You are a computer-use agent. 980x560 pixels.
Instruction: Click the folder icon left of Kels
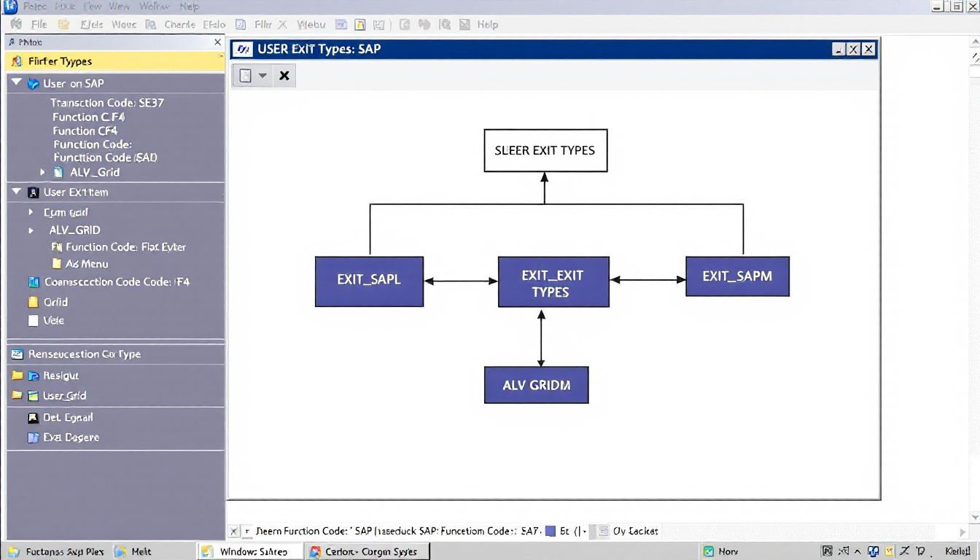[64, 24]
